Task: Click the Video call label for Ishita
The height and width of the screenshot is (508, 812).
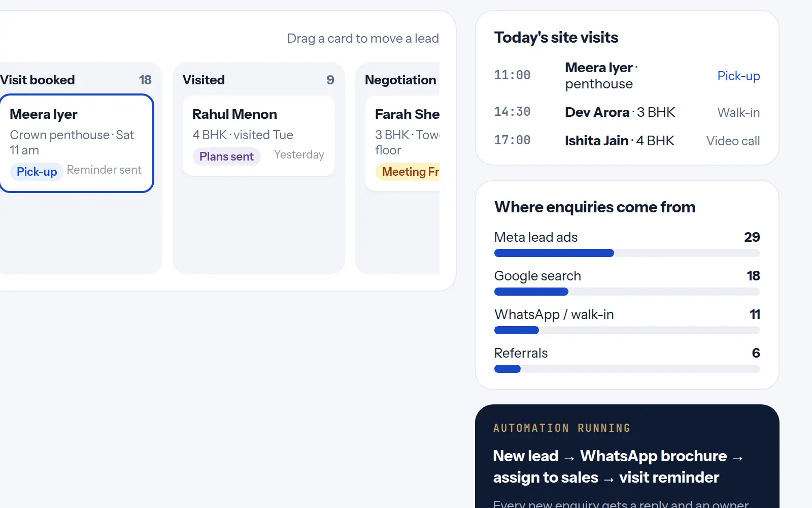Action: [x=733, y=141]
